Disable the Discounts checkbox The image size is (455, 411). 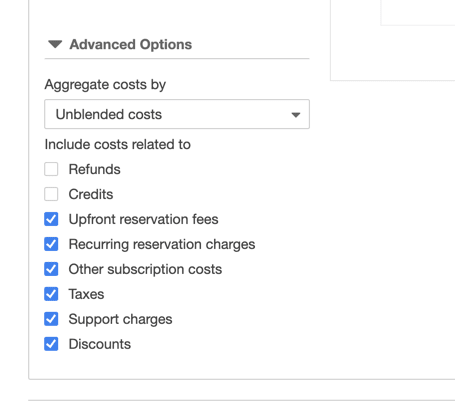51,344
